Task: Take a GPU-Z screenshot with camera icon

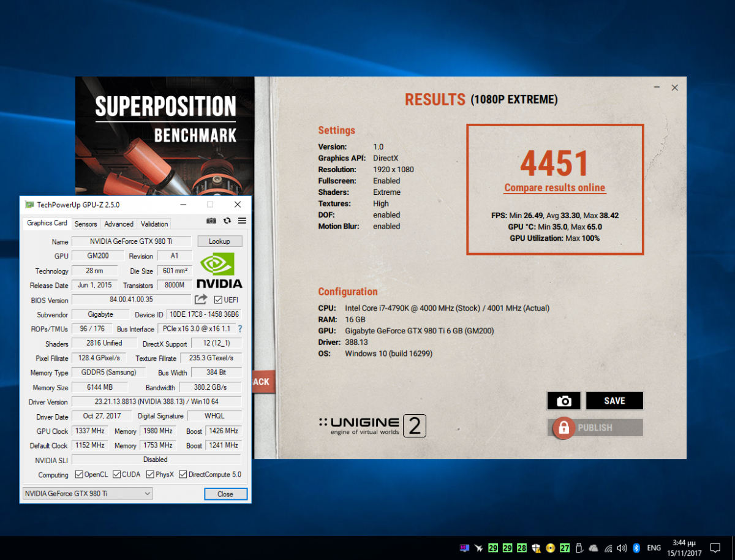Action: pyautogui.click(x=211, y=221)
